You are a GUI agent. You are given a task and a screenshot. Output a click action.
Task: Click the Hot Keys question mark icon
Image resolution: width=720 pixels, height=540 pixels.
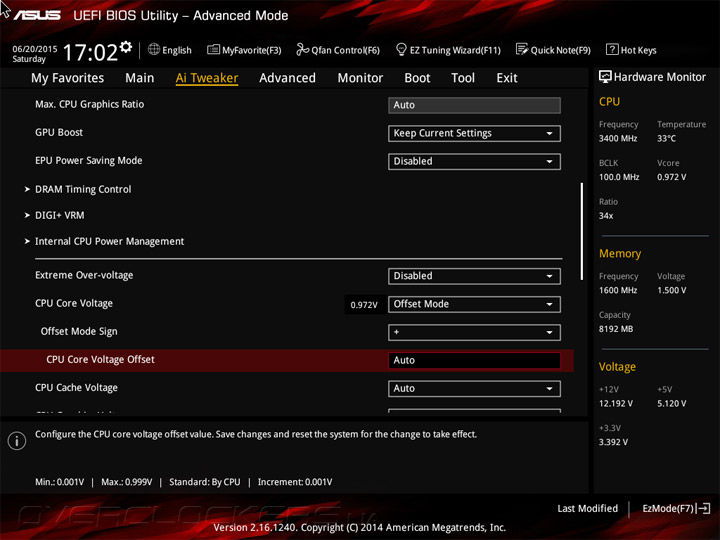click(x=612, y=50)
